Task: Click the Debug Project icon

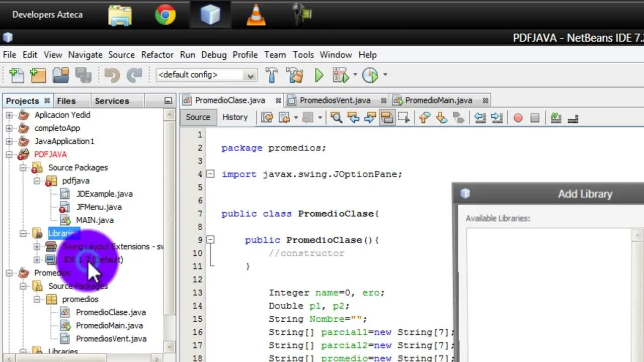Action: pyautogui.click(x=341, y=75)
